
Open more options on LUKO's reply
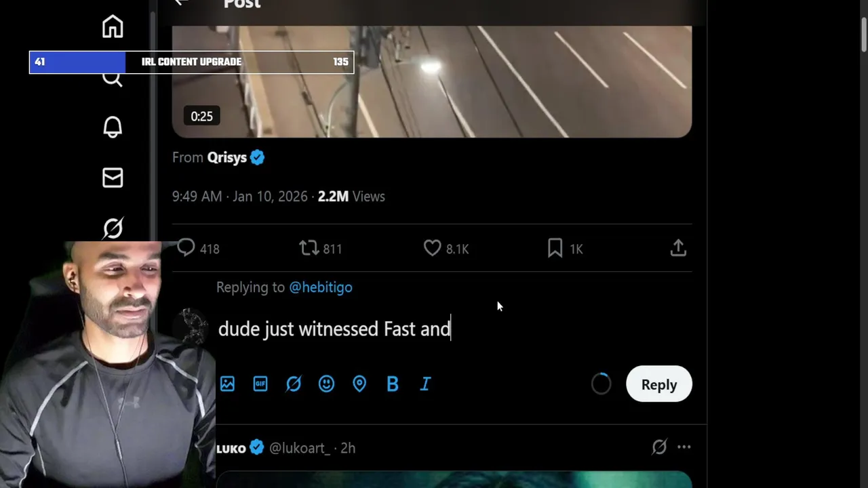684,447
